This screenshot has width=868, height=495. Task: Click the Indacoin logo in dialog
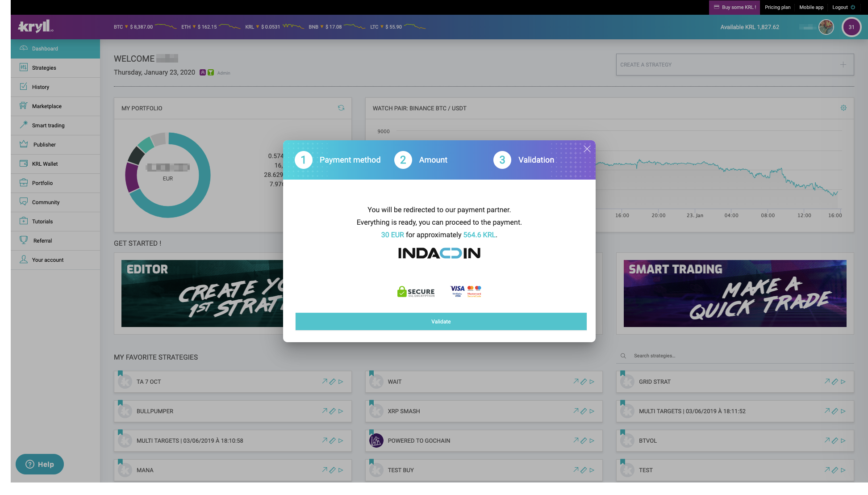pyautogui.click(x=439, y=253)
